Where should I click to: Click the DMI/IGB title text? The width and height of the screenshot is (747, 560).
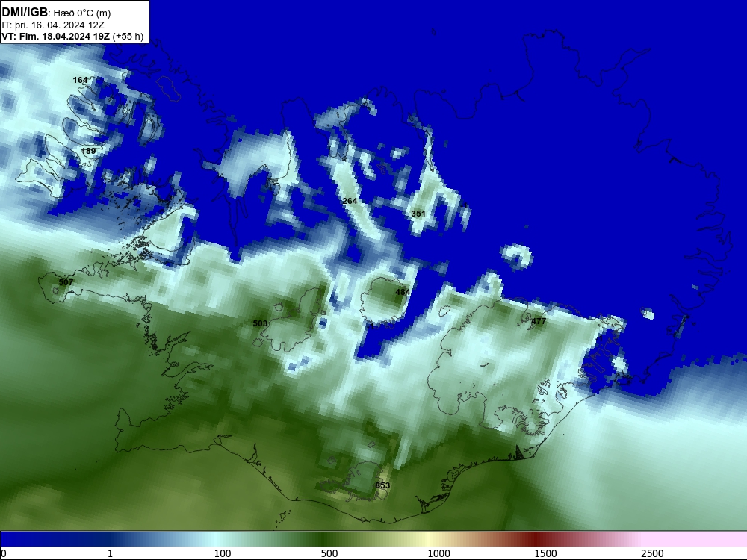tap(25, 13)
